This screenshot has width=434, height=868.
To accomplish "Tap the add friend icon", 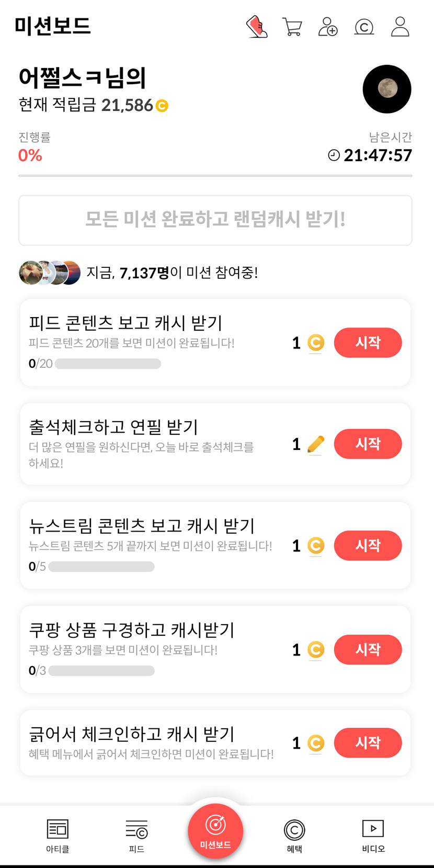I will 328,27.
